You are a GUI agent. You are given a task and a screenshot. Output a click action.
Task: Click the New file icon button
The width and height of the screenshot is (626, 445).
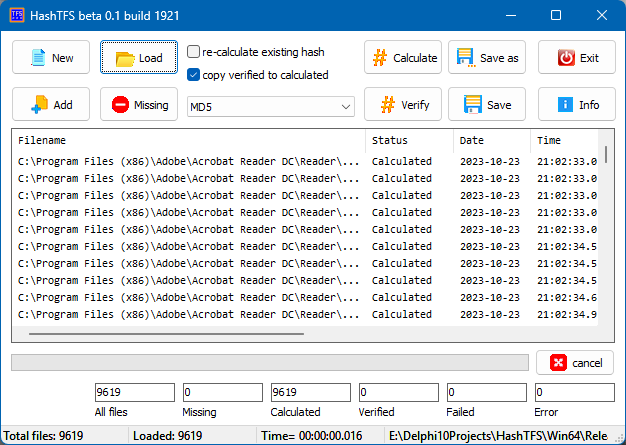[51, 58]
